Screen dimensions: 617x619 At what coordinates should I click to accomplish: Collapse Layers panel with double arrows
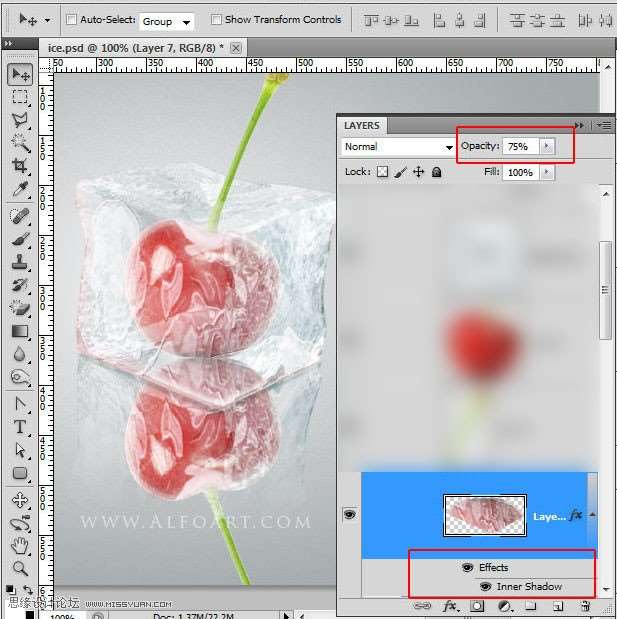(x=579, y=126)
